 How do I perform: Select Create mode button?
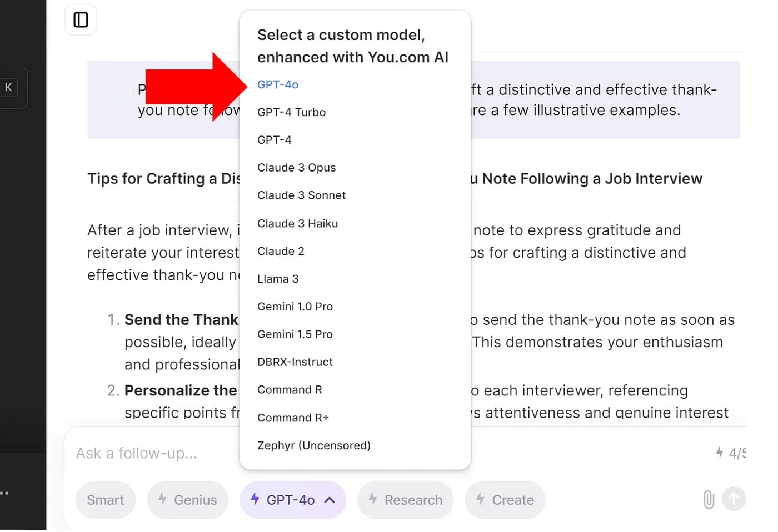505,500
